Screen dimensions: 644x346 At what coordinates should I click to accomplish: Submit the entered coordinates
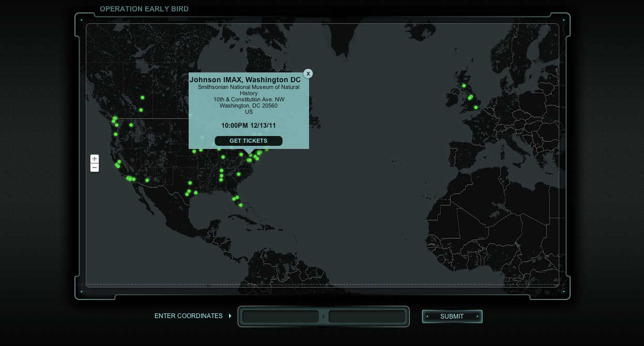[x=452, y=317]
